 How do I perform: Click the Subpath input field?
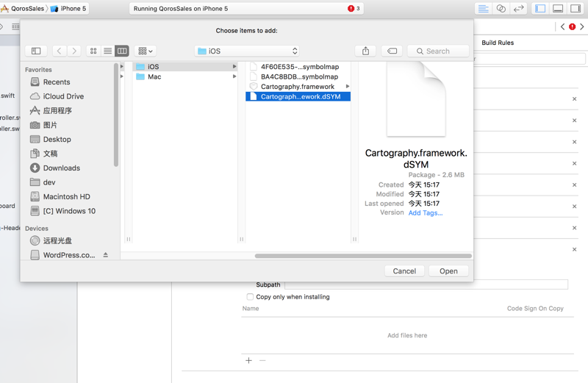[426, 284]
